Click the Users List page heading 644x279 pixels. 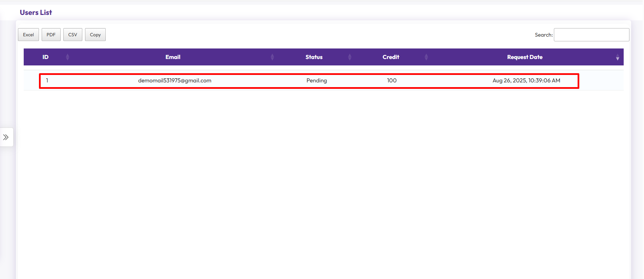point(36,13)
